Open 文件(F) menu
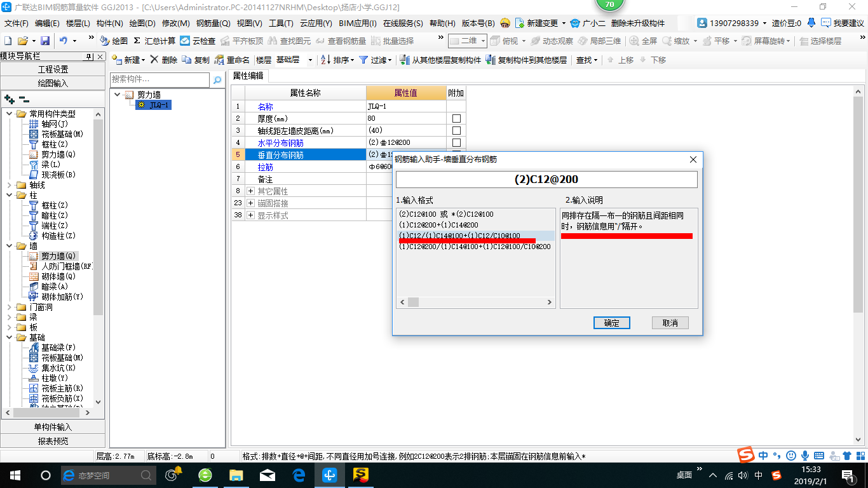868x488 pixels. tap(17, 23)
